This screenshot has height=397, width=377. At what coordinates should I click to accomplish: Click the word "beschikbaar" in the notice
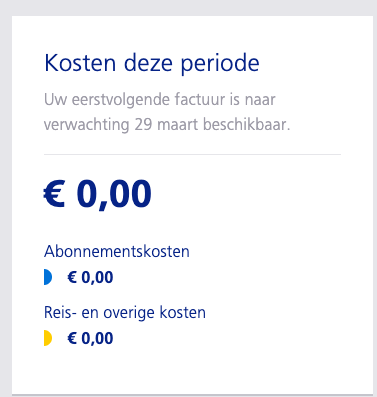pyautogui.click(x=245, y=125)
